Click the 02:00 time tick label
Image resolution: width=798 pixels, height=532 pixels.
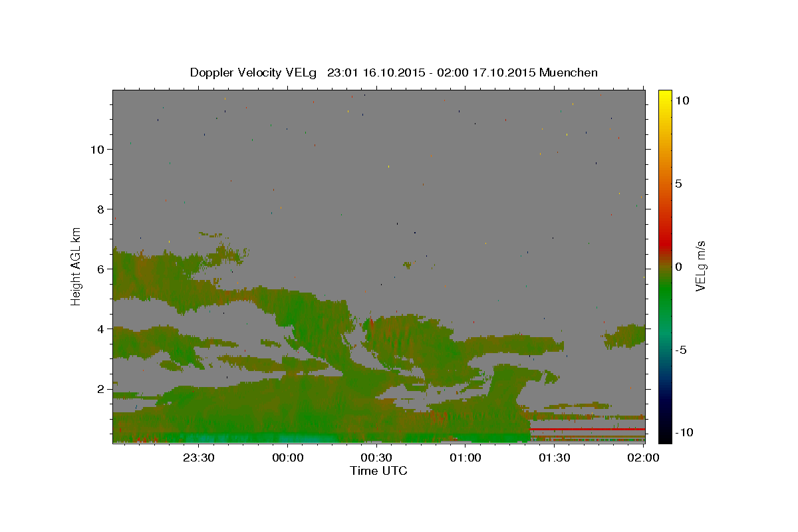pos(642,458)
